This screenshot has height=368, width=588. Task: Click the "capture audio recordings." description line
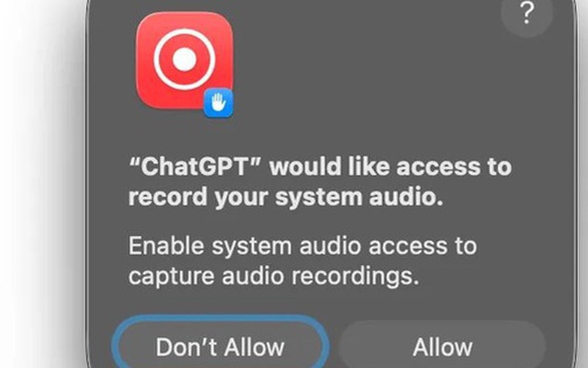(x=274, y=277)
